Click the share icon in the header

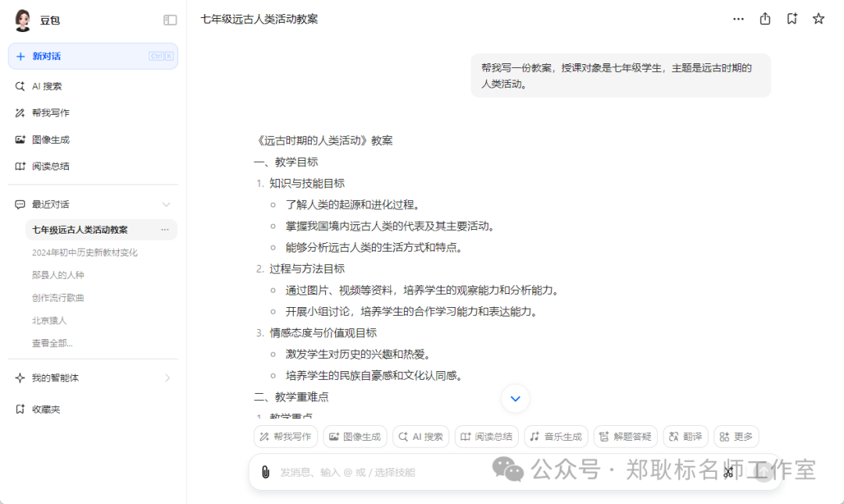765,19
